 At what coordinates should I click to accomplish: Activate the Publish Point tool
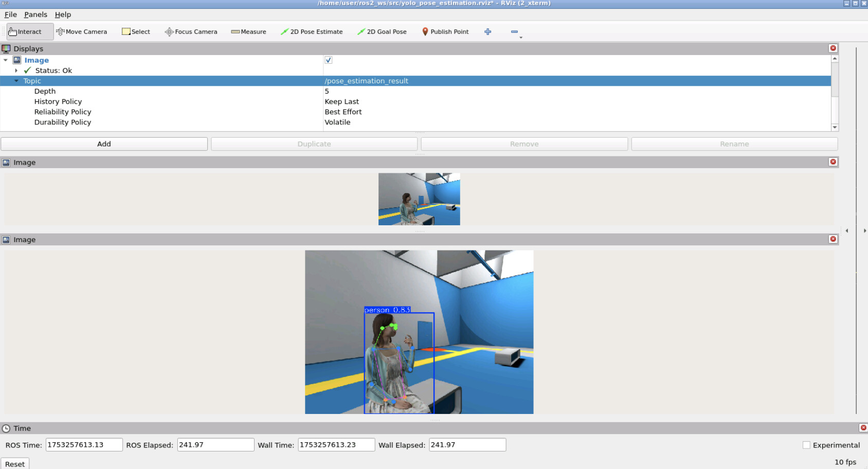click(x=445, y=32)
